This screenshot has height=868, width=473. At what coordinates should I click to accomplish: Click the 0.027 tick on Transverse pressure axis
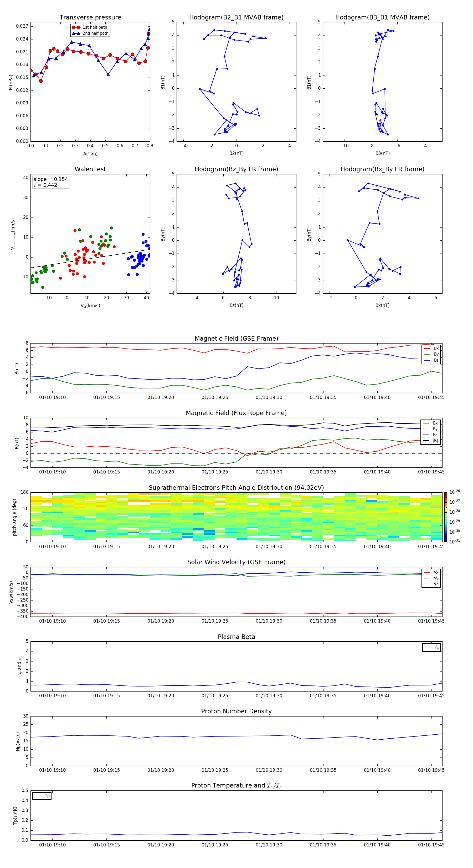click(x=22, y=26)
